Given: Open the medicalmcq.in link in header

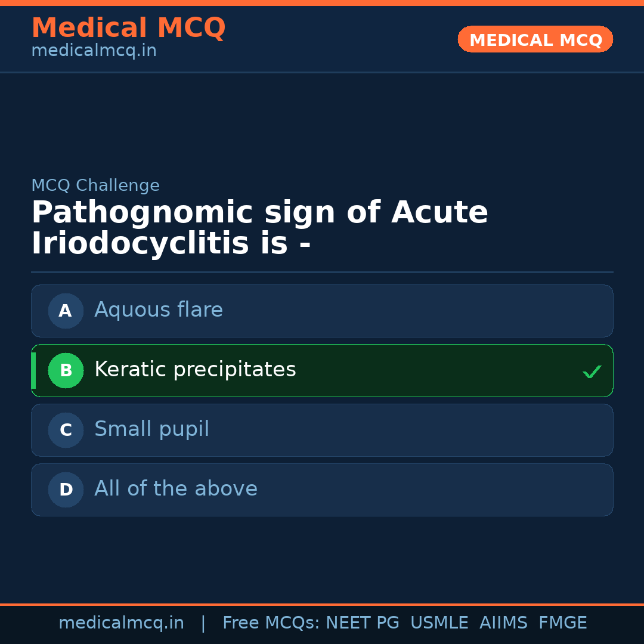Looking at the screenshot, I should (93, 51).
